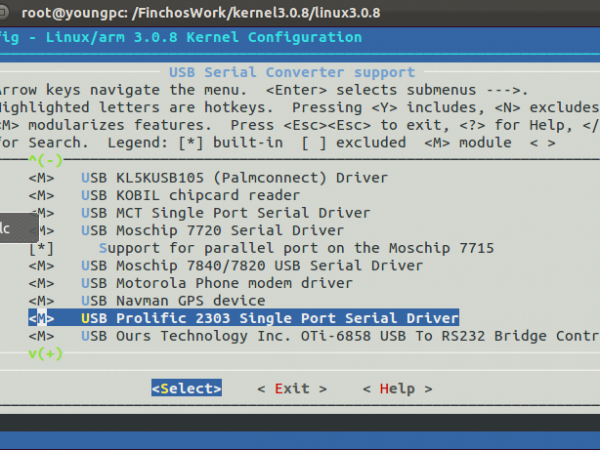Image resolution: width=600 pixels, height=450 pixels.
Task: Click the v(+) scroll-down indicator
Action: 45,353
